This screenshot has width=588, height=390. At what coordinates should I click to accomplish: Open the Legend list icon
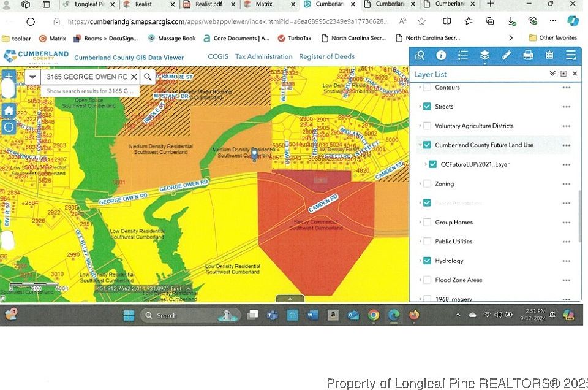462,56
